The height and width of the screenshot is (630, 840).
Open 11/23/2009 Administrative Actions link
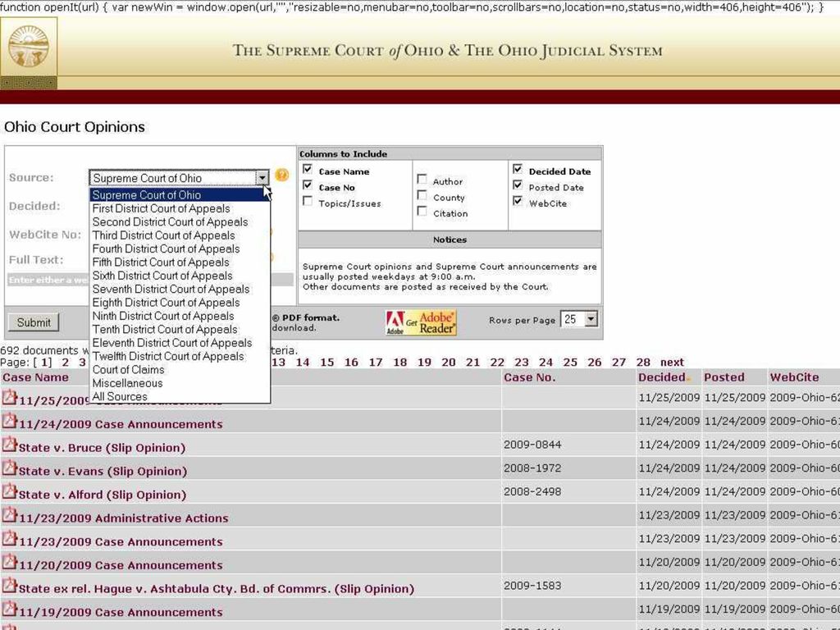pyautogui.click(x=123, y=518)
